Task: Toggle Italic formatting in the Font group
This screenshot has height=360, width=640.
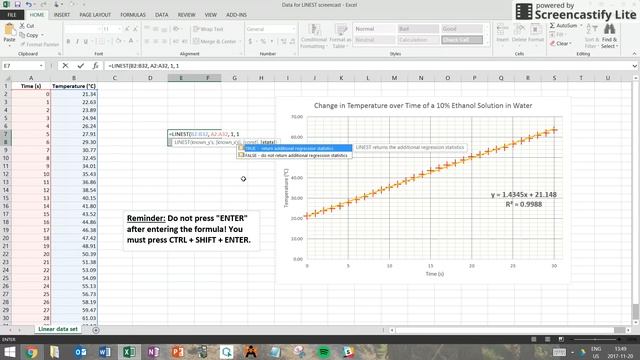Action: pos(77,41)
